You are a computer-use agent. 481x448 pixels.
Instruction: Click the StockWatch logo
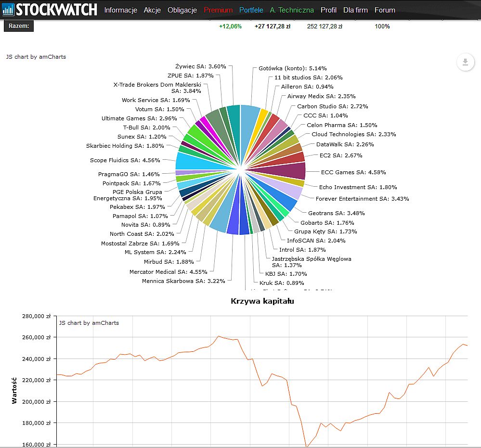point(50,10)
